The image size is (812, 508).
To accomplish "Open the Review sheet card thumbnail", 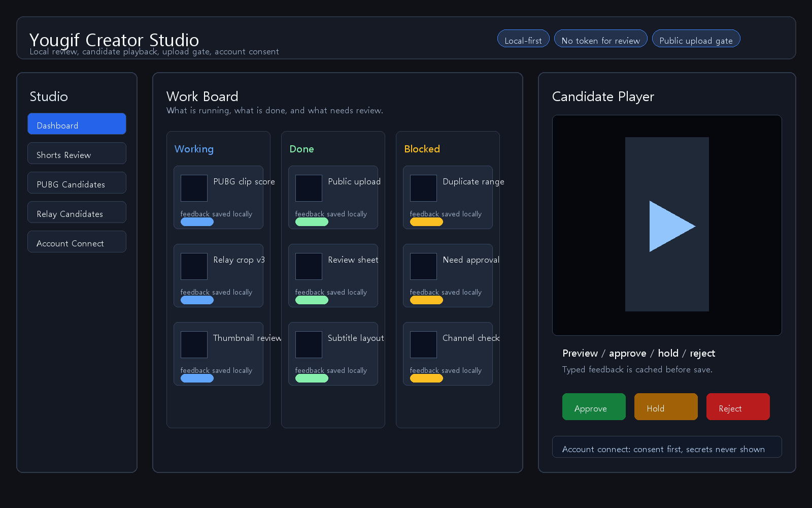I will [309, 266].
